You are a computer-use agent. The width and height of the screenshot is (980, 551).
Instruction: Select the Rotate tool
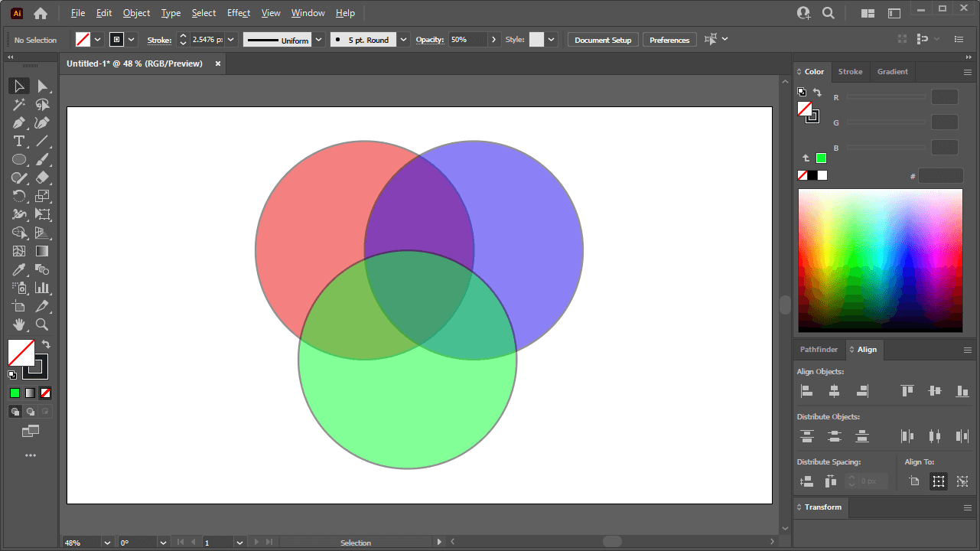(19, 196)
